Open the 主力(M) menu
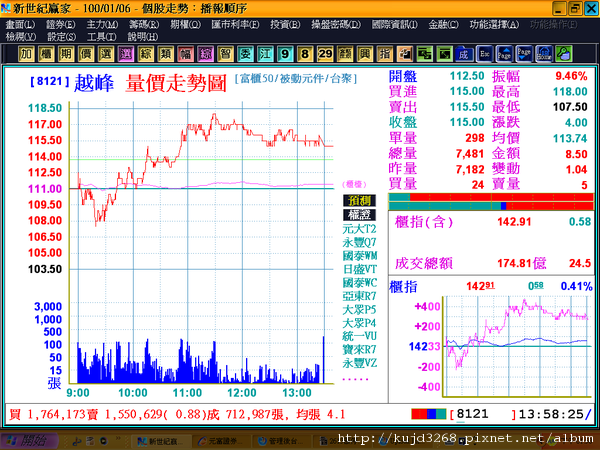 pos(102,24)
